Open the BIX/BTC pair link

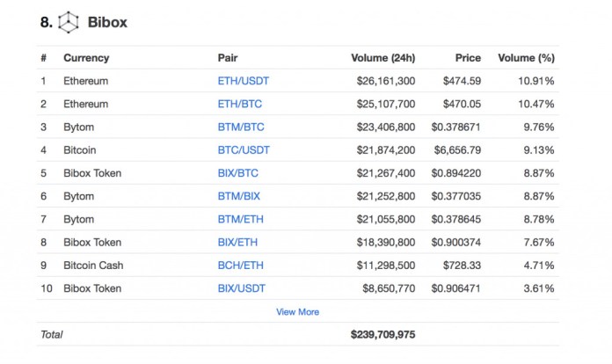coord(238,173)
